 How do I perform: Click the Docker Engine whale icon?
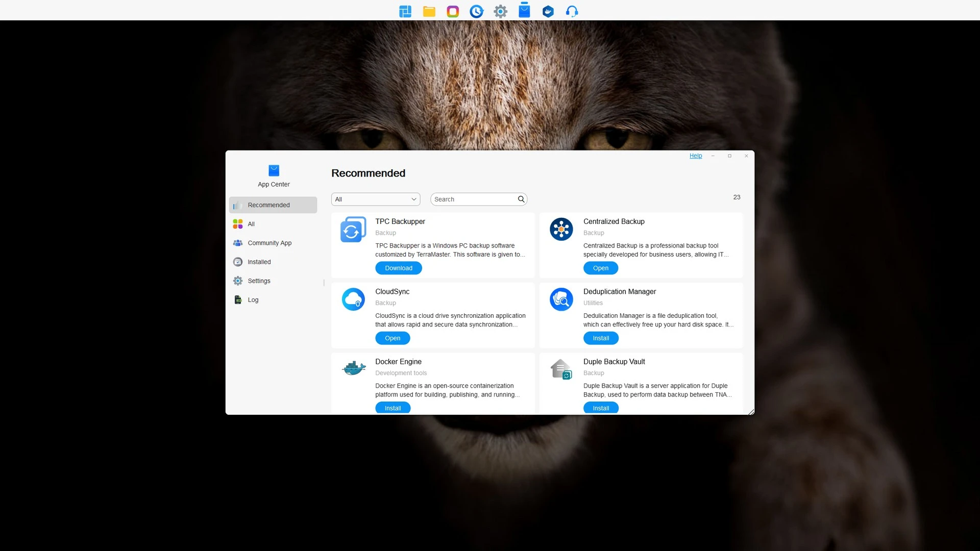pos(353,368)
